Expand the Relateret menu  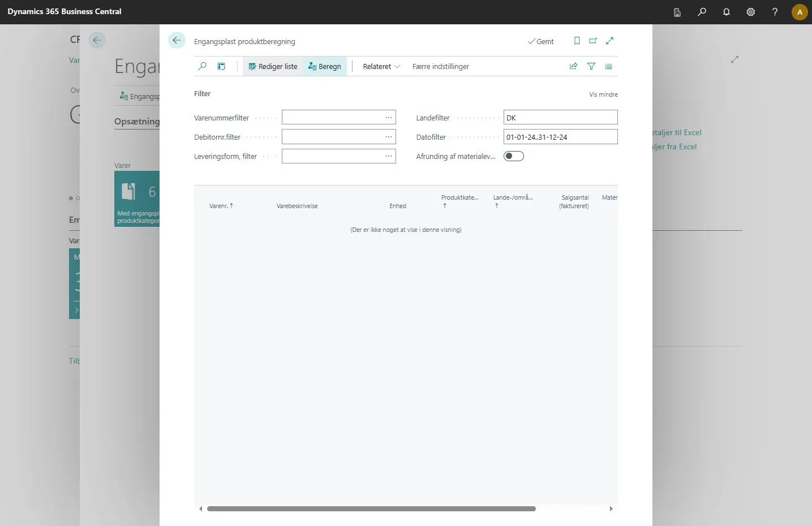[381, 66]
